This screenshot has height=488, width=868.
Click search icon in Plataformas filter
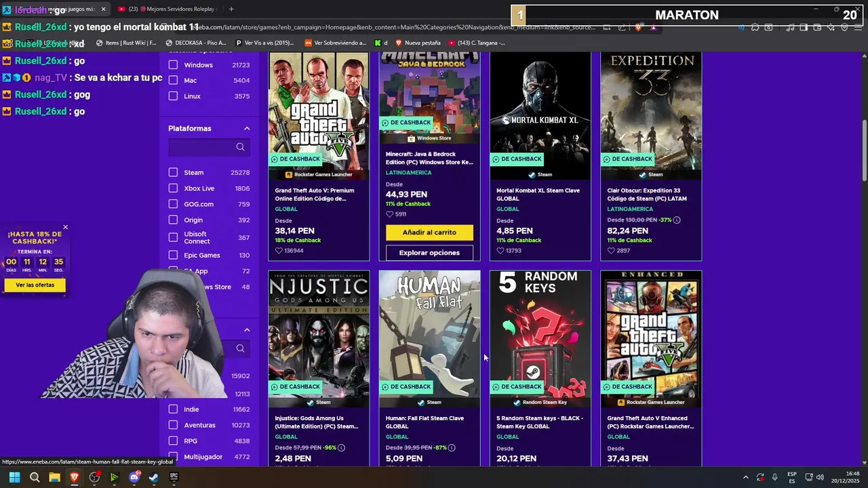(240, 147)
